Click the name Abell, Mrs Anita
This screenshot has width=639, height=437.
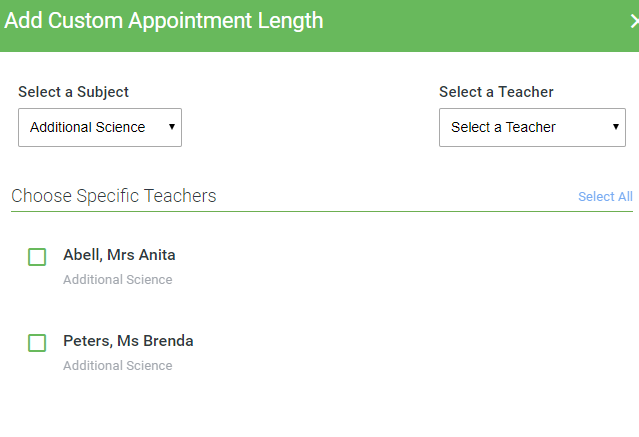(119, 255)
